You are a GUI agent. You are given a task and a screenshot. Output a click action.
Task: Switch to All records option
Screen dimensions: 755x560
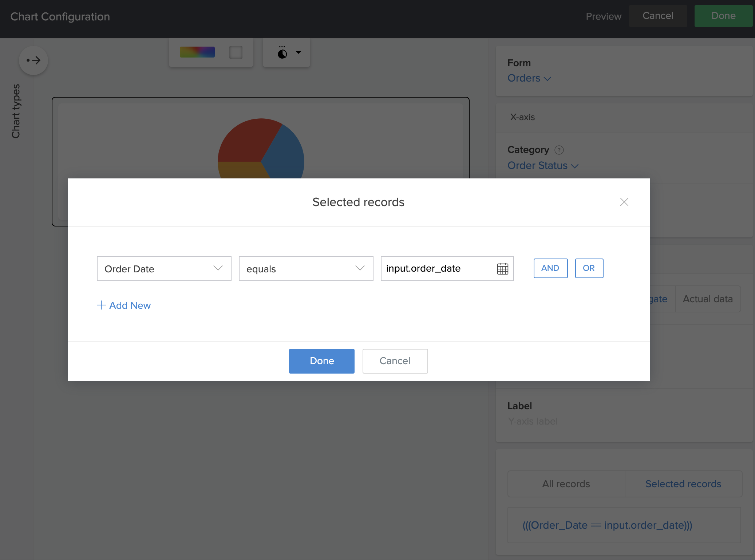tap(566, 484)
